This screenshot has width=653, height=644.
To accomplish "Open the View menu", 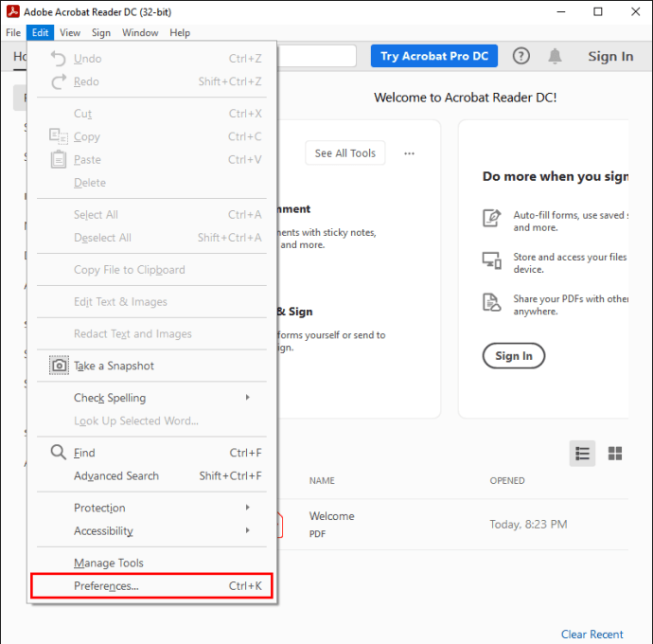I will point(70,32).
